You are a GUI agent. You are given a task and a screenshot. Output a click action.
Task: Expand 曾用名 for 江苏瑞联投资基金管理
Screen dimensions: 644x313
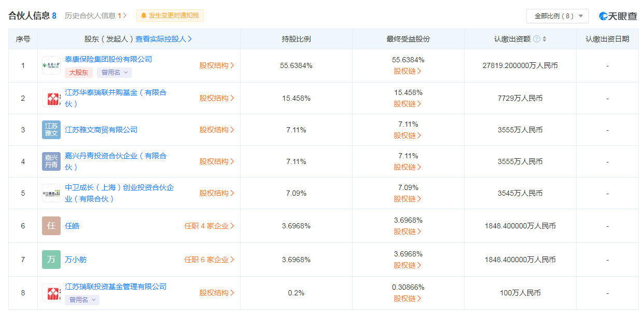point(82,300)
